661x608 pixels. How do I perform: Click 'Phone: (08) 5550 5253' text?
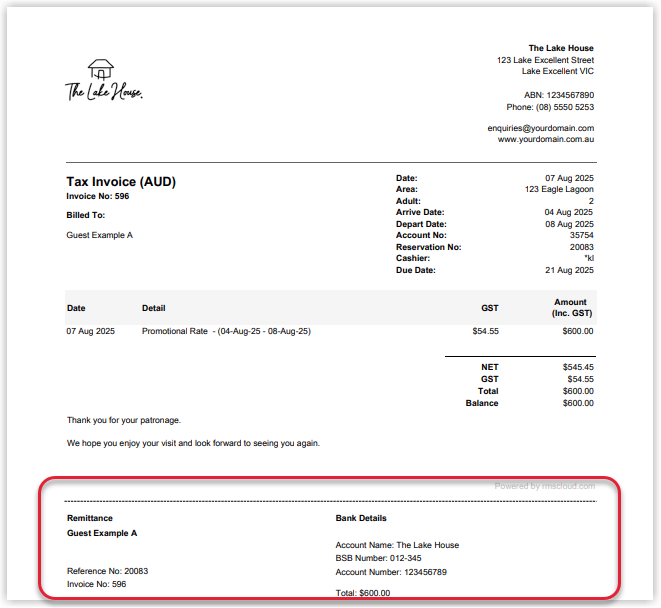550,107
